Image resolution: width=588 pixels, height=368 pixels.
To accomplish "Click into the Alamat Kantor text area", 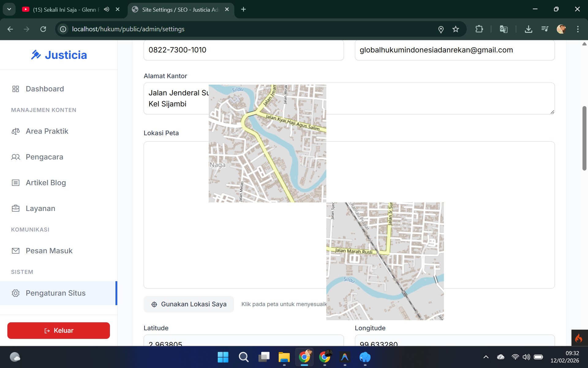I will pyautogui.click(x=429, y=98).
